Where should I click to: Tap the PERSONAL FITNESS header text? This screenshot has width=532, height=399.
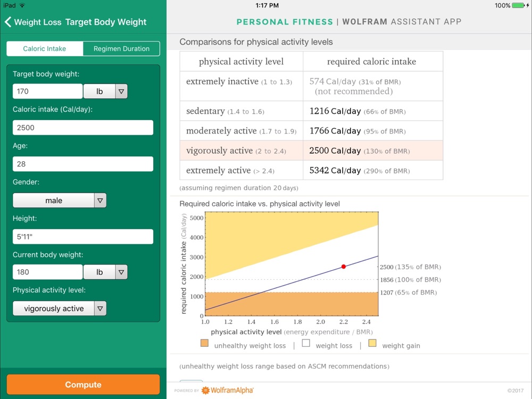click(x=285, y=22)
